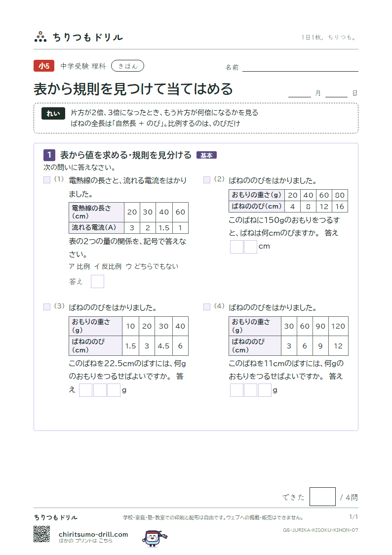Screen dimensions: 392x555
Task: Click the first answer box of question (3)
Action: point(85,390)
